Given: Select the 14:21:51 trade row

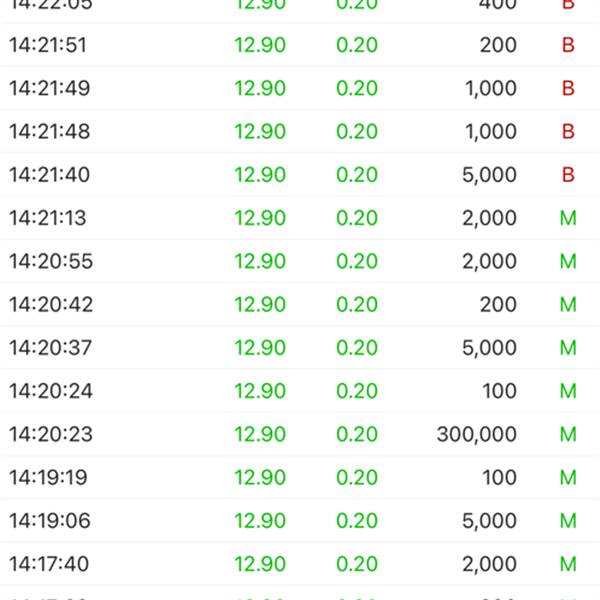Looking at the screenshot, I should click(x=300, y=45).
